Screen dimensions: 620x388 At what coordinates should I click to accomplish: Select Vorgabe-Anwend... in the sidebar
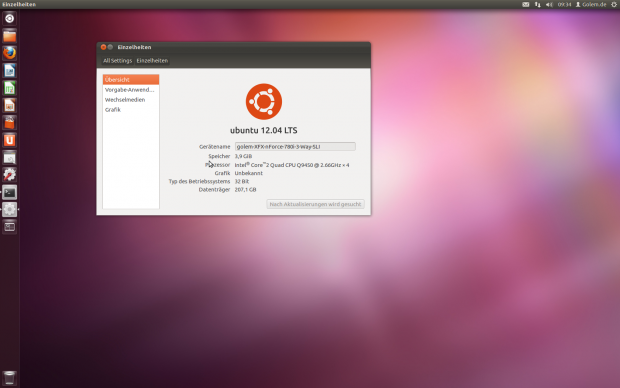[131, 90]
